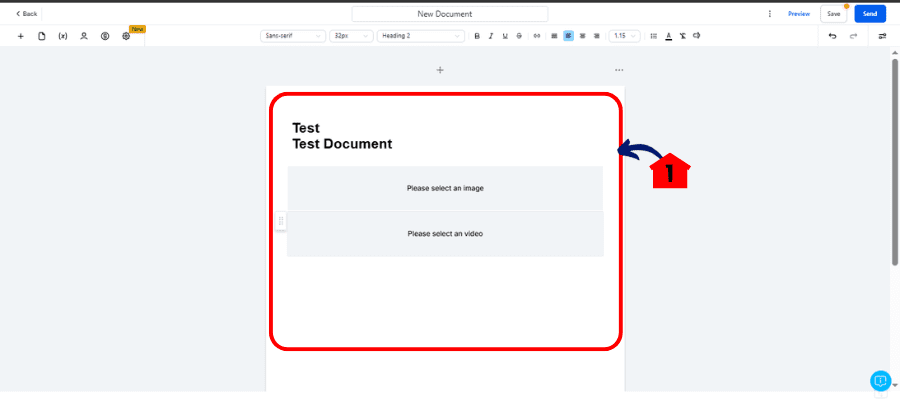The height and width of the screenshot is (400, 900).
Task: Select right alignment icon
Action: (x=596, y=36)
